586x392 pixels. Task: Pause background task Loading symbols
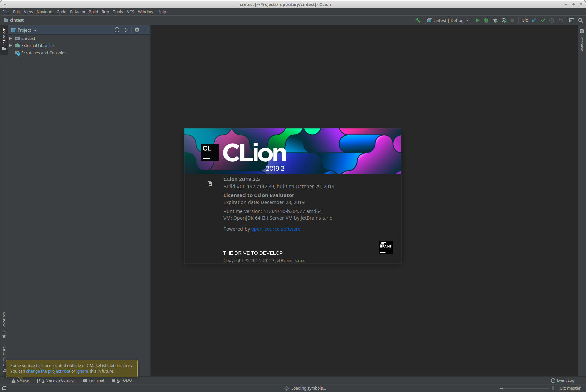point(553,388)
